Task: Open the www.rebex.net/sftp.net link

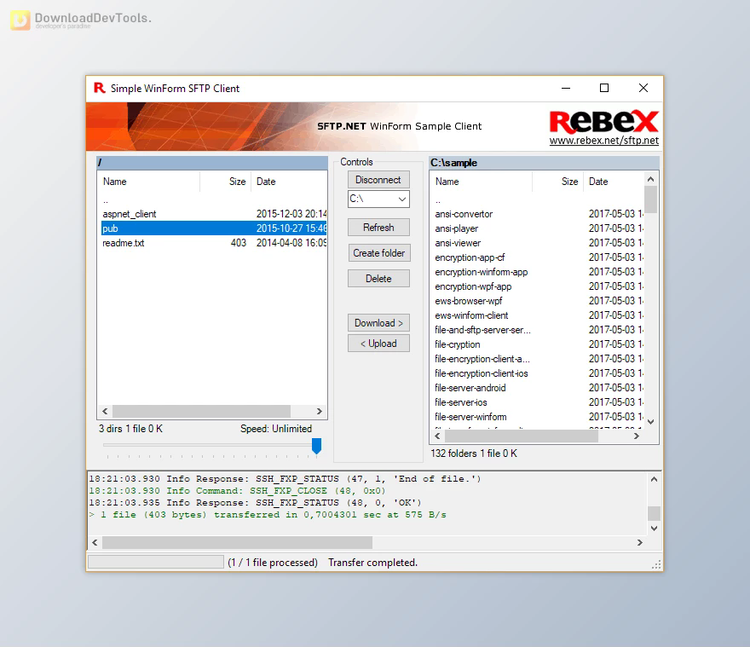Action: 604,141
